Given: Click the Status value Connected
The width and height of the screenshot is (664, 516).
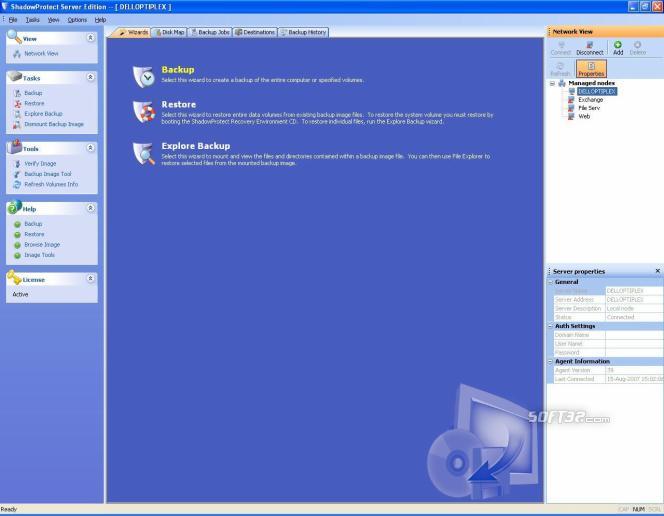Looking at the screenshot, I should [634, 317].
